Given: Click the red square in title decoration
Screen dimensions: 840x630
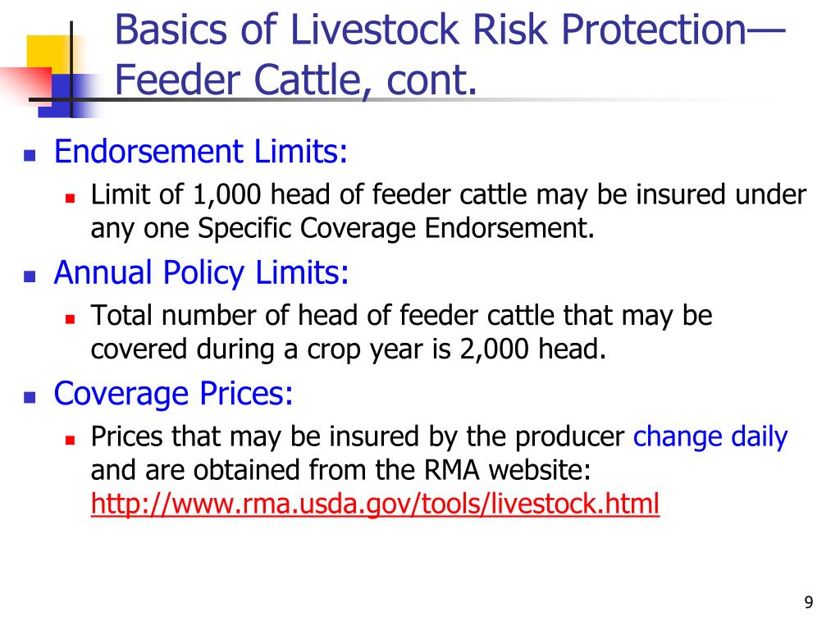Looking at the screenshot, I should tap(27, 83).
